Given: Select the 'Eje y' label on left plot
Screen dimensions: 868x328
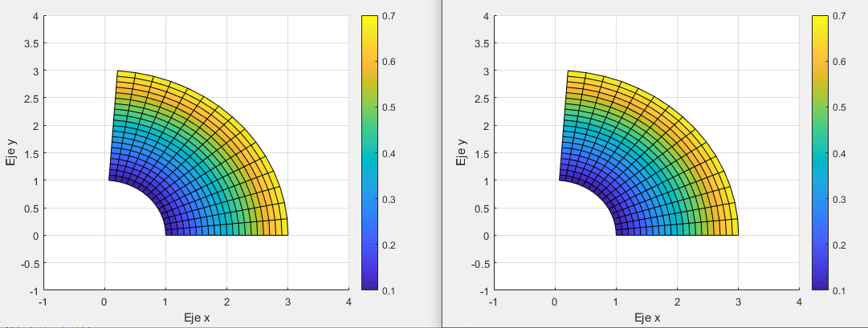Looking at the screenshot, I should pos(10,152).
